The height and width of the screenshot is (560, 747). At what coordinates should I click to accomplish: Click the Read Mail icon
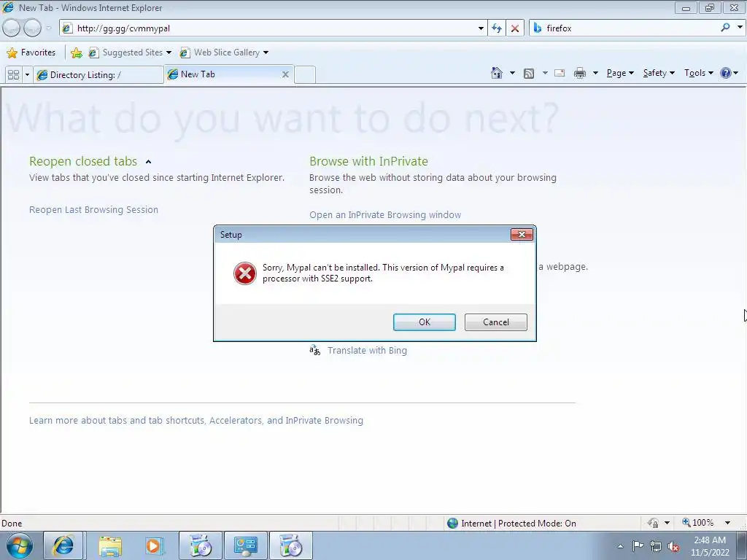tap(560, 73)
